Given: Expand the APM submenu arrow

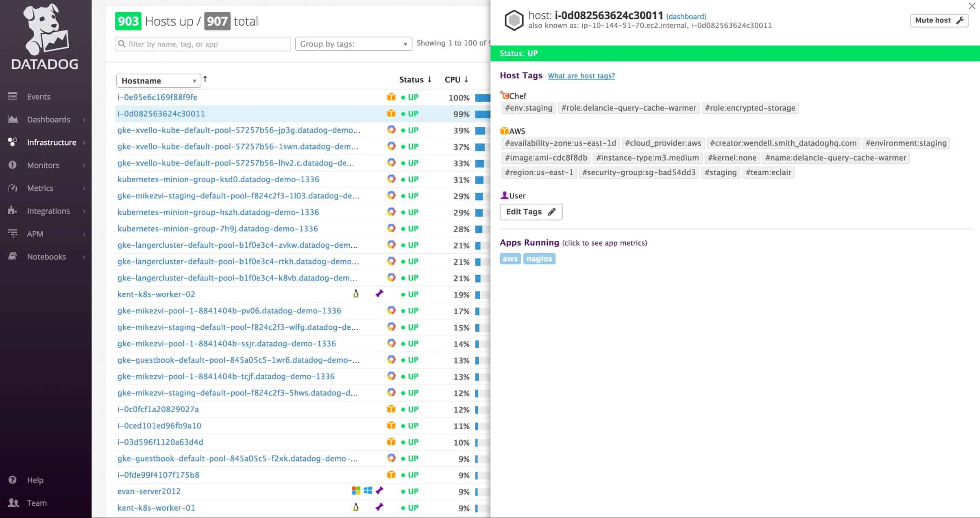Looking at the screenshot, I should [85, 234].
